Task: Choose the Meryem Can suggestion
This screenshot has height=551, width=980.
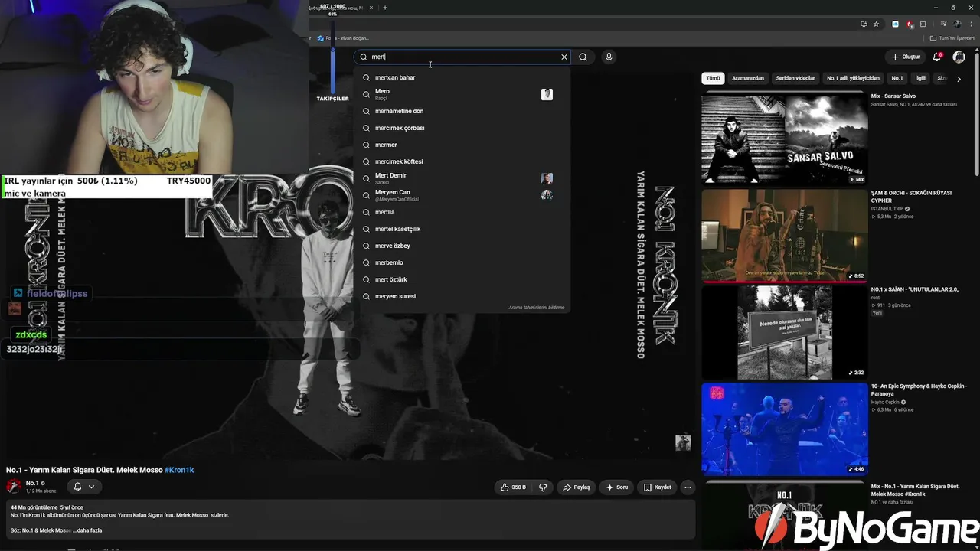Action: click(463, 195)
